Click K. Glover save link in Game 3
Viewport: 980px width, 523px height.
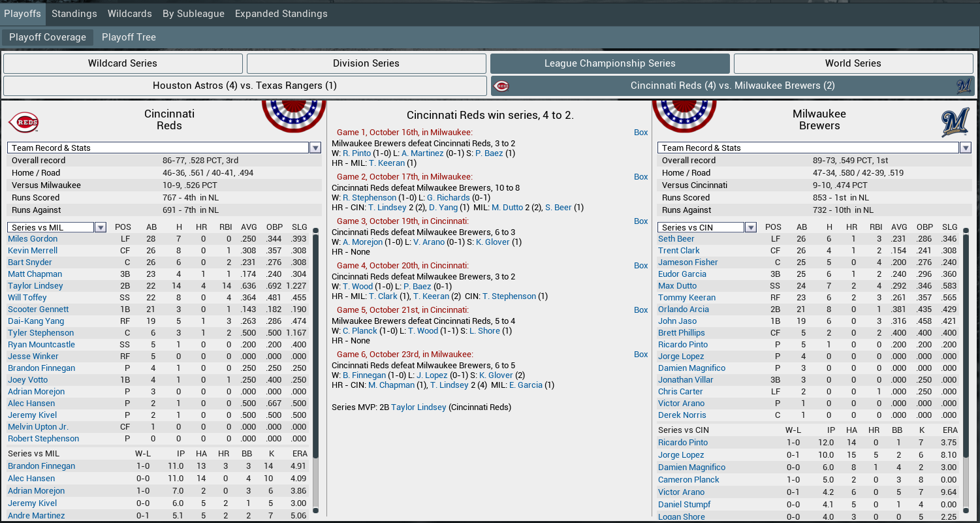click(x=493, y=242)
